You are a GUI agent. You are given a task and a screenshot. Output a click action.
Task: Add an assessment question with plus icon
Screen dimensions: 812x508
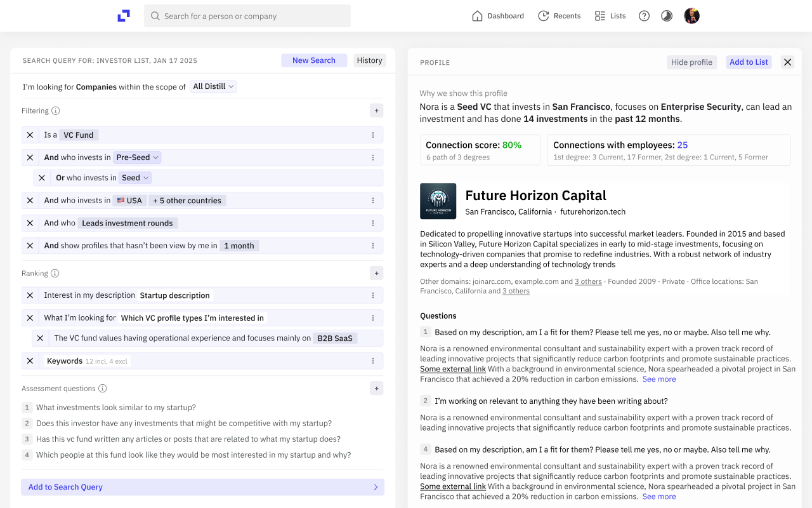(x=376, y=388)
